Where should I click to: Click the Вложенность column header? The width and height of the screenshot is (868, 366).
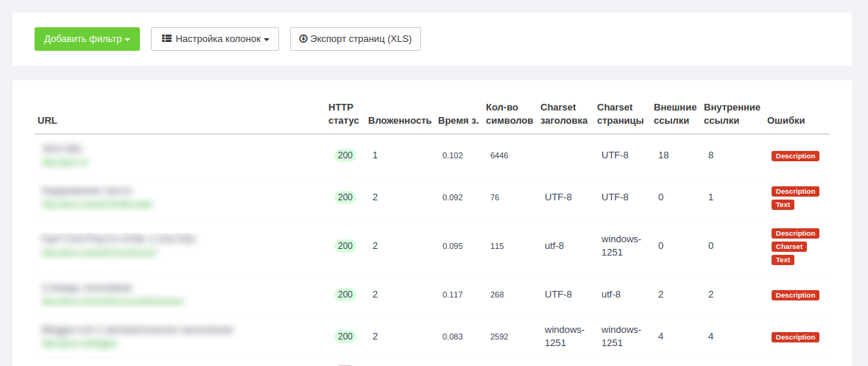(x=399, y=121)
